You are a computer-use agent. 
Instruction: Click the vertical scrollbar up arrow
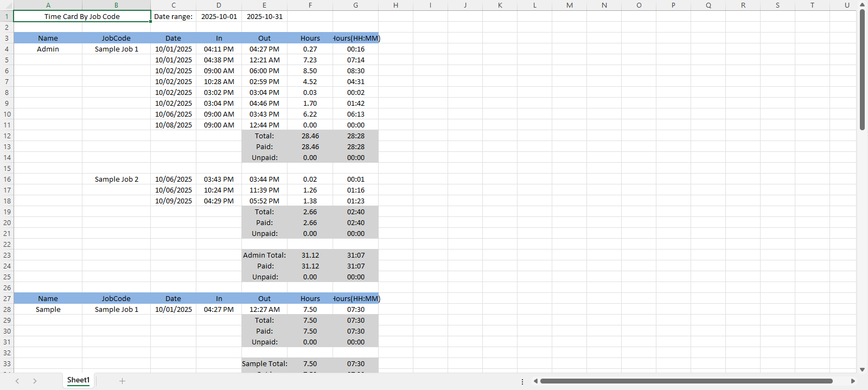pyautogui.click(x=862, y=4)
